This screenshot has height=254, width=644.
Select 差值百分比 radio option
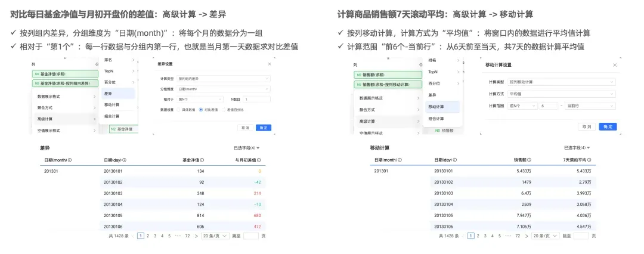coord(224,110)
